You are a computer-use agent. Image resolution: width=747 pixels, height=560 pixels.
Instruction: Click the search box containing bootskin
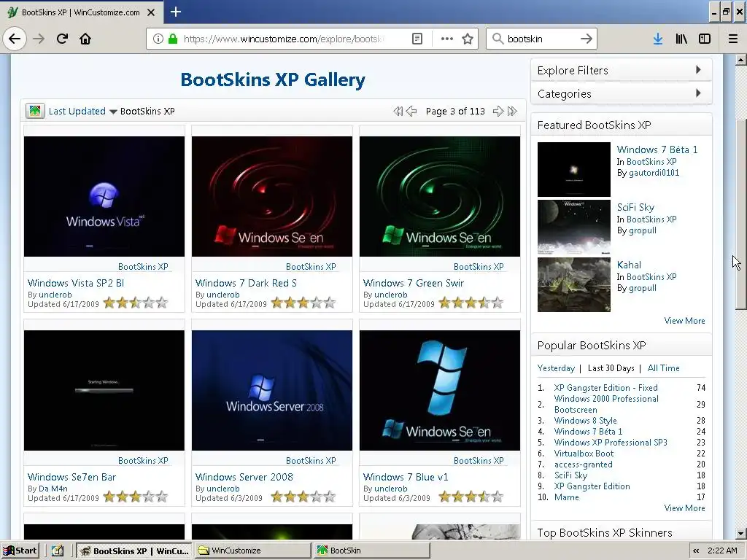pyautogui.click(x=541, y=39)
